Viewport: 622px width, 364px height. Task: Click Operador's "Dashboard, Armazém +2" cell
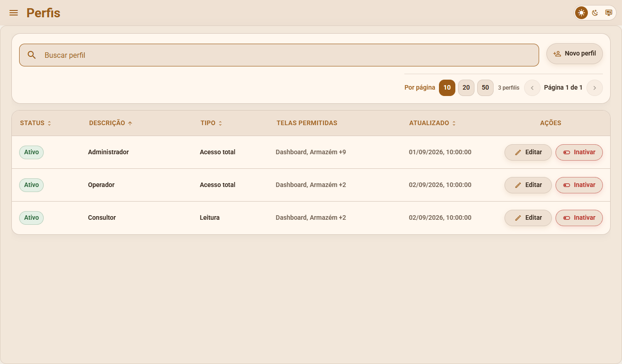(311, 185)
